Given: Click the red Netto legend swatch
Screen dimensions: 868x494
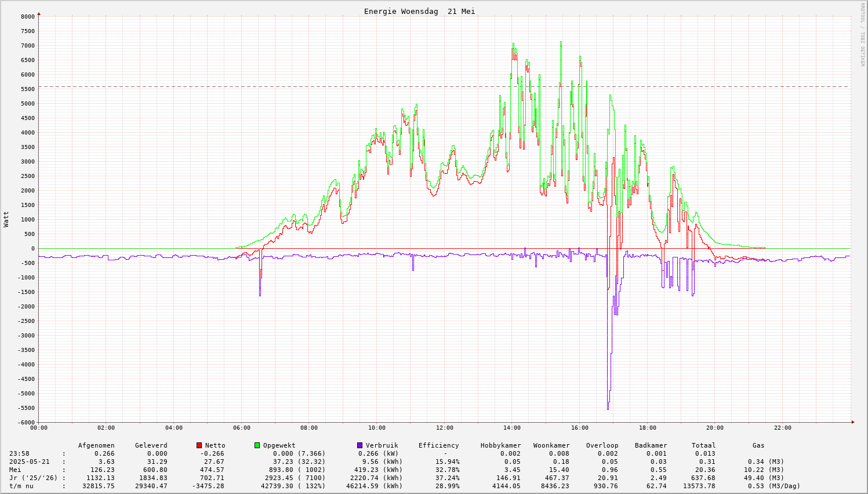Looking at the screenshot, I should click(x=199, y=445).
